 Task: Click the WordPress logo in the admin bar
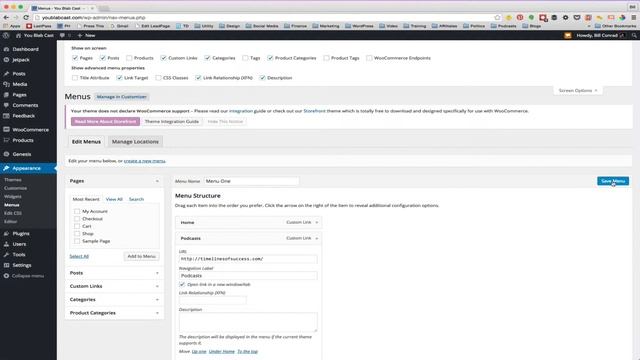6,36
